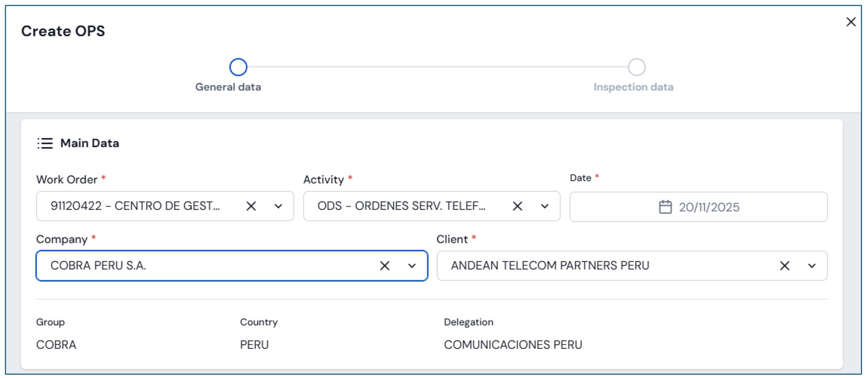
Task: Click the Date field showing 20/11/2025
Action: coord(709,207)
